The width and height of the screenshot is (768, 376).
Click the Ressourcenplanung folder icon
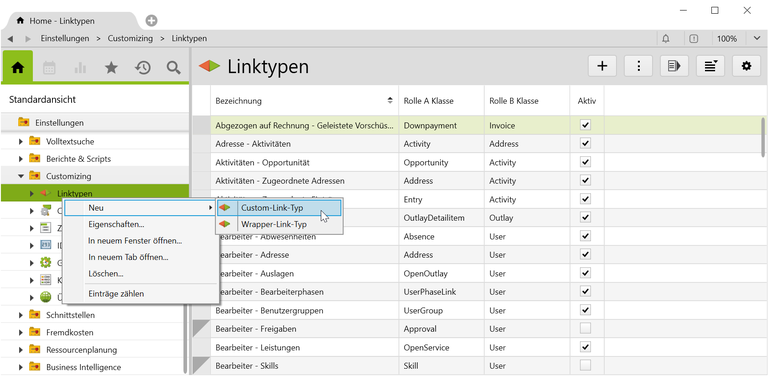point(34,350)
